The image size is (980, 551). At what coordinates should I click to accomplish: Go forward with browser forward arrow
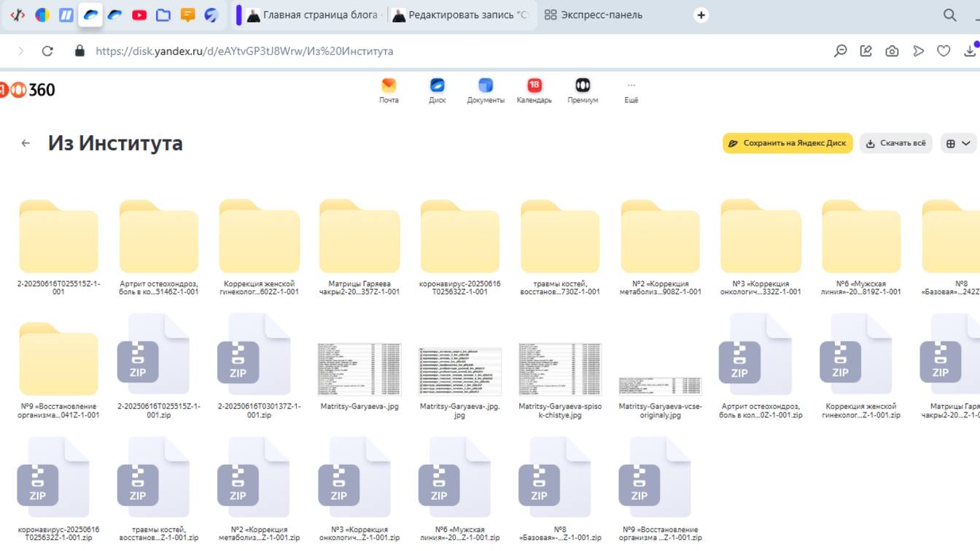point(20,51)
